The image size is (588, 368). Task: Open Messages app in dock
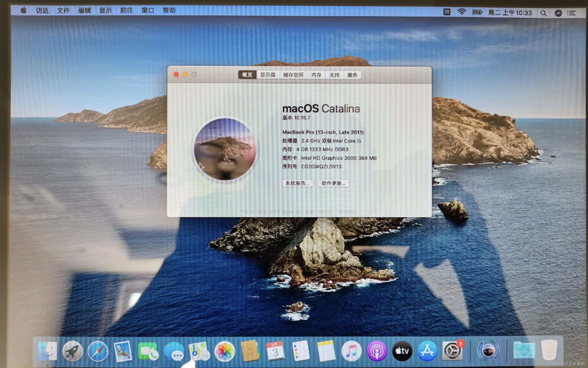(x=174, y=351)
